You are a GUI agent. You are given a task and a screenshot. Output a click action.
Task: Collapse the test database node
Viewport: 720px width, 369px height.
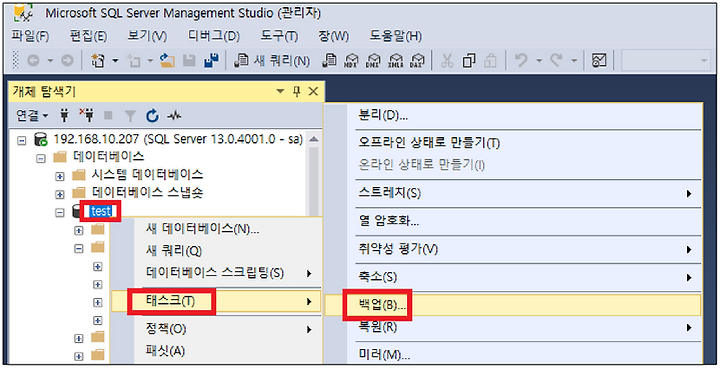tap(60, 212)
